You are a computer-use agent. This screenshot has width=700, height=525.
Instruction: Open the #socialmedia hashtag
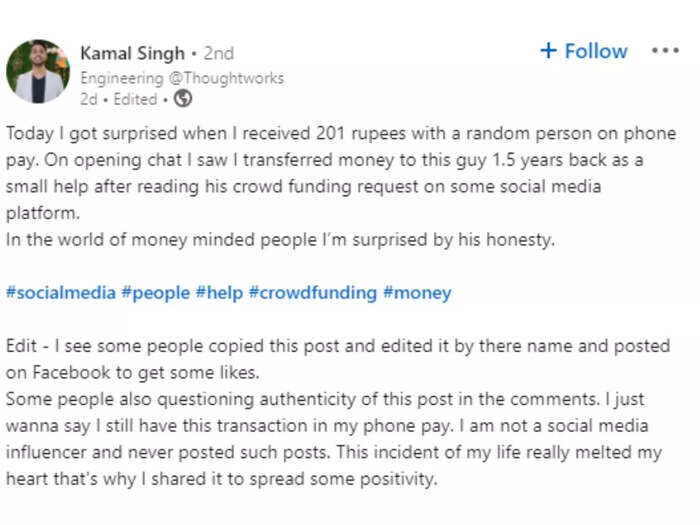(61, 293)
